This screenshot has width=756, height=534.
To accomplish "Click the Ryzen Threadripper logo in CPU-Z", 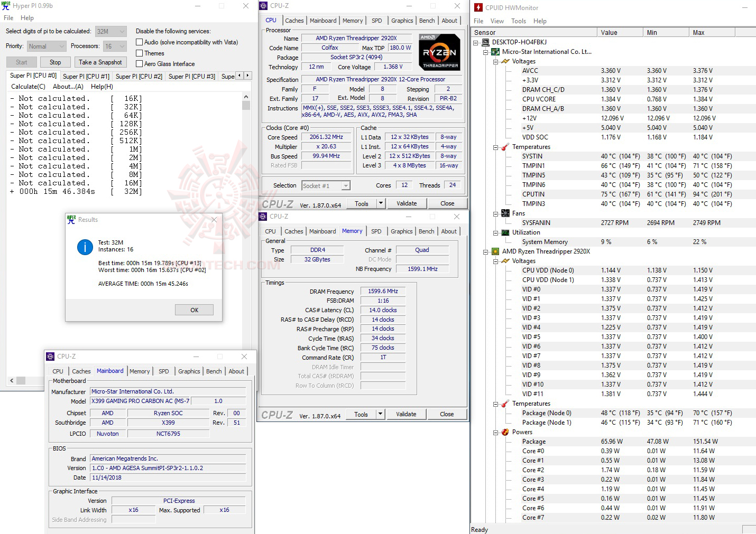I will pyautogui.click(x=439, y=52).
